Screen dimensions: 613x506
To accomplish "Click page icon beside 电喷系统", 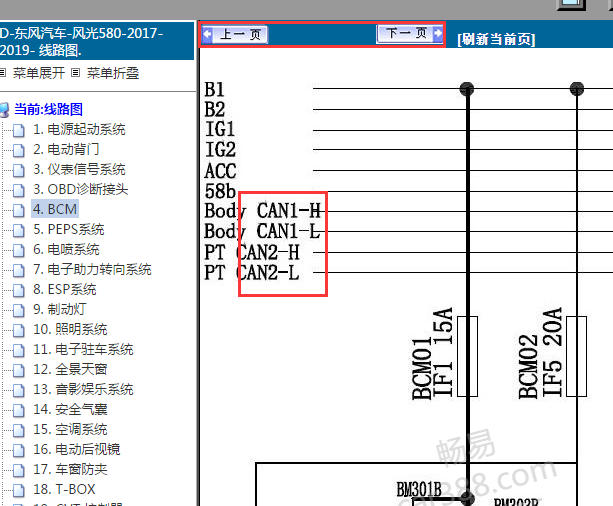I will tap(18, 250).
